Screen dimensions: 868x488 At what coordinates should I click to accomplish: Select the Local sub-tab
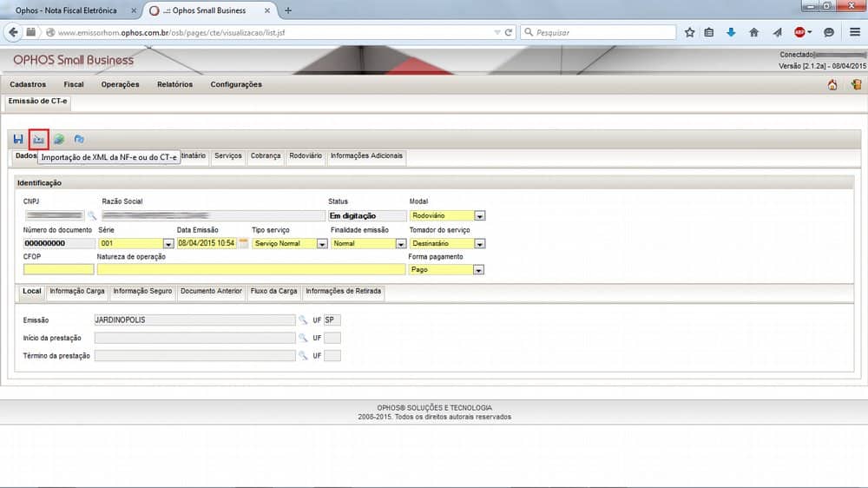(31, 292)
